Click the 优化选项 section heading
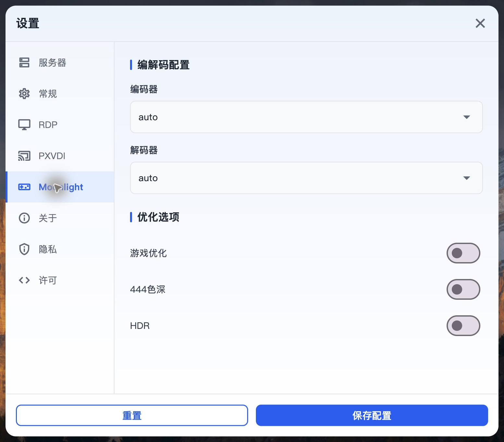The height and width of the screenshot is (442, 504). 158,217
